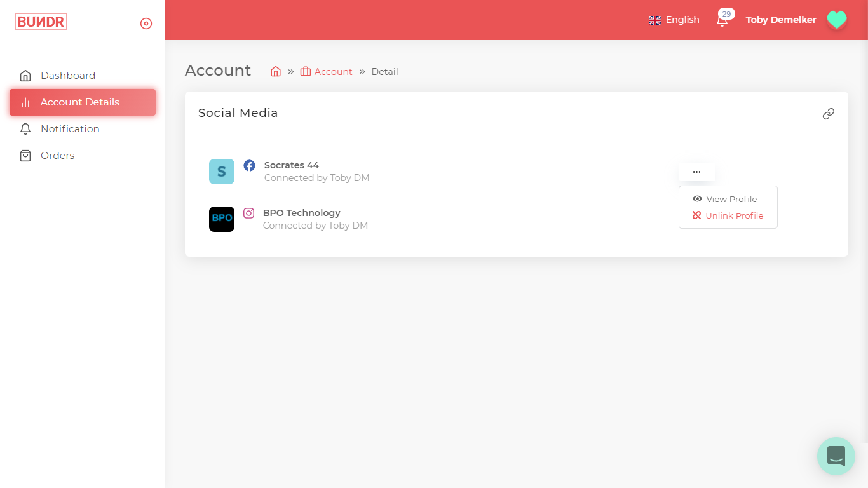The image size is (868, 488).
Task: Select the Socrates 44 profile name
Action: 292,165
